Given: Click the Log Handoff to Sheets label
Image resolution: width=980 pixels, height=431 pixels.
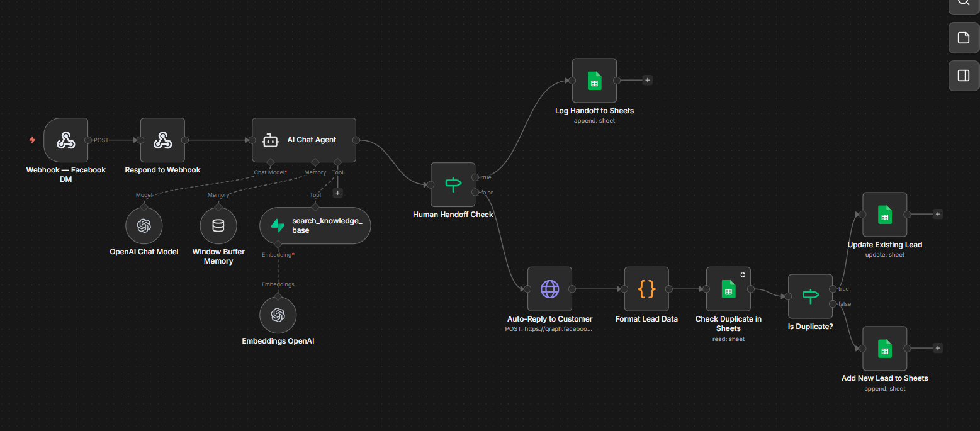Looking at the screenshot, I should coord(594,111).
